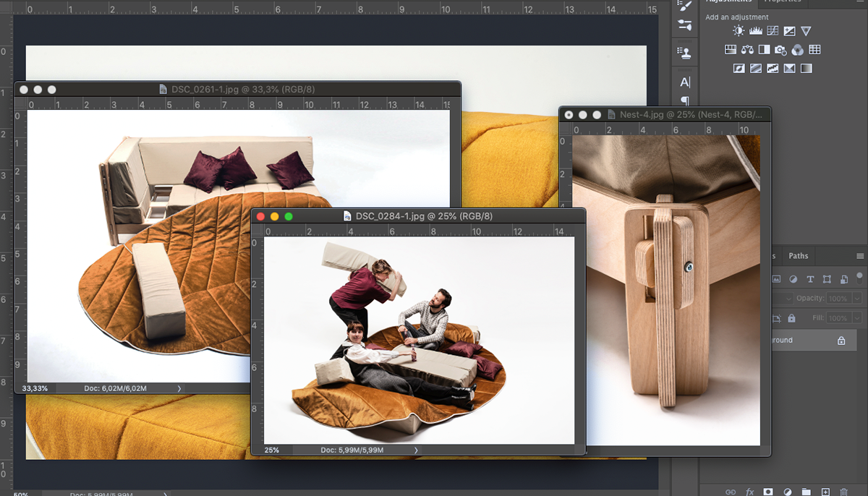Open the Fill dropdown arrow
The width and height of the screenshot is (868, 496).
(x=857, y=318)
